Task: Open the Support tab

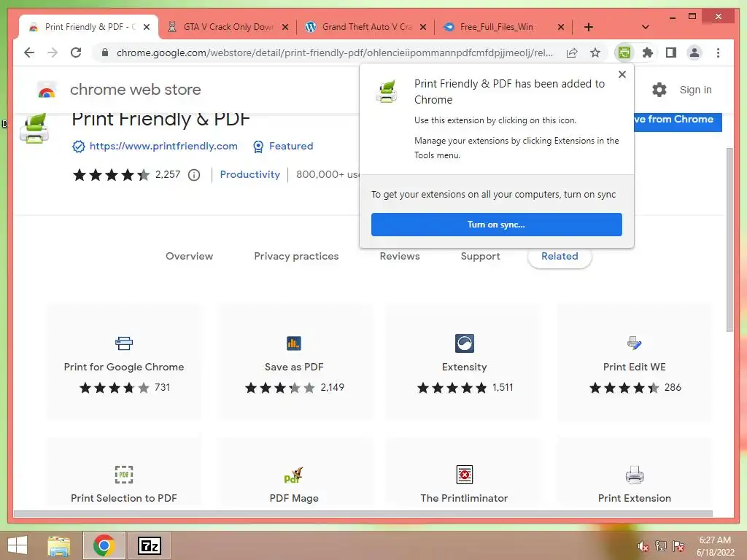Action: coord(480,256)
